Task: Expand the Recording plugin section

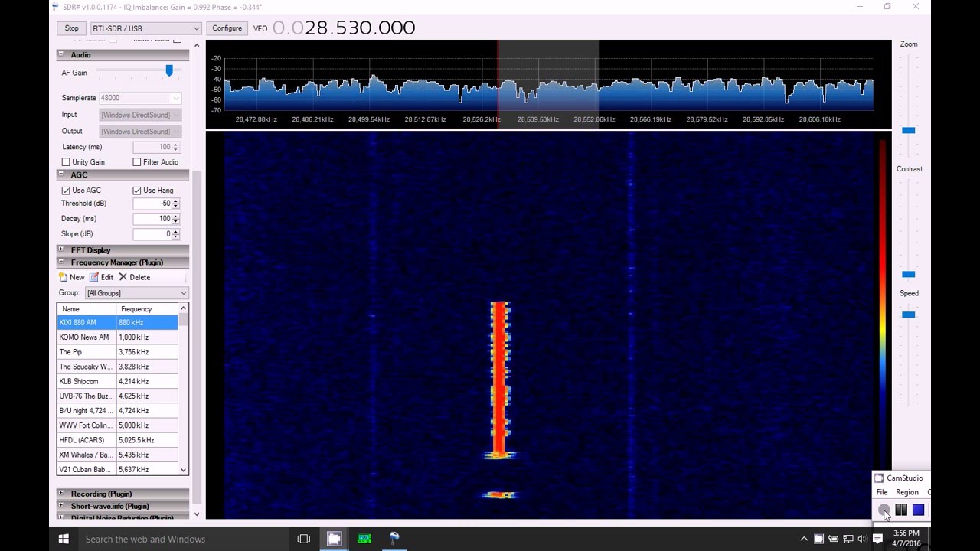Action: coord(60,494)
